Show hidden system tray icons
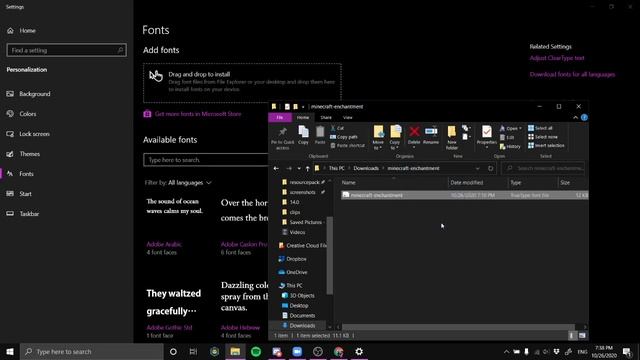Viewport: 640px width, 360px height. 506,351
